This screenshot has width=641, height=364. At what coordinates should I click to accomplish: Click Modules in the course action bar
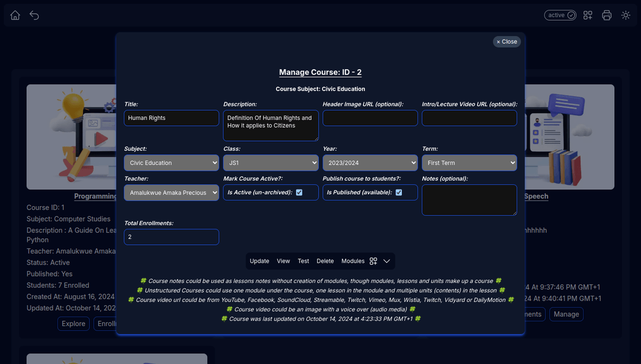[353, 261]
